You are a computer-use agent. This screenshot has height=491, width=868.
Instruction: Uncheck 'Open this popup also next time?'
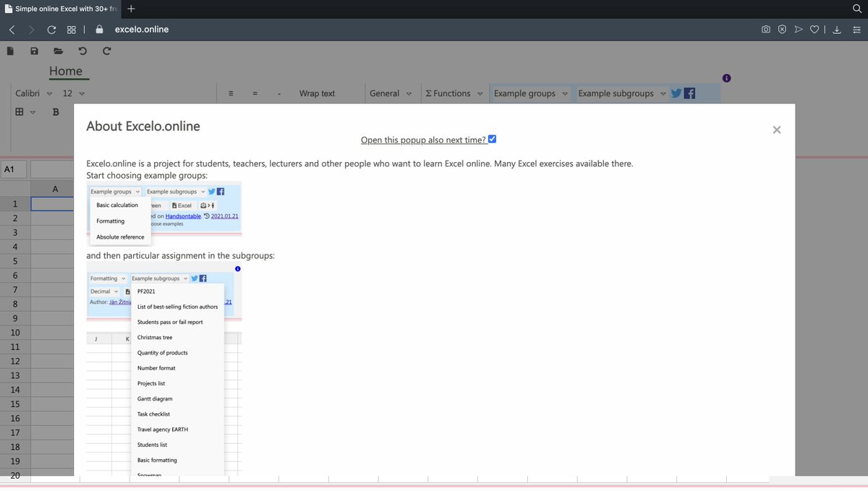pyautogui.click(x=492, y=139)
